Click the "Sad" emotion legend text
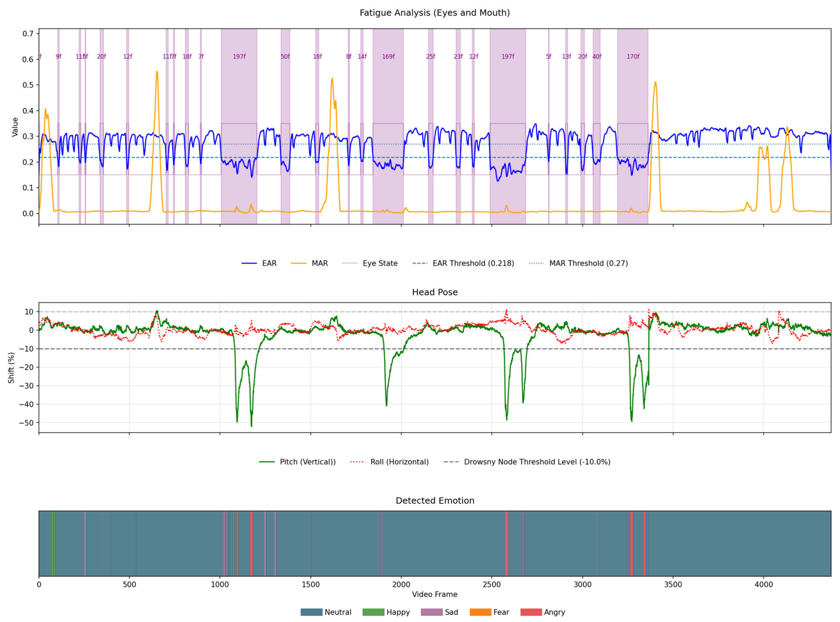The image size is (840, 622). 451,612
